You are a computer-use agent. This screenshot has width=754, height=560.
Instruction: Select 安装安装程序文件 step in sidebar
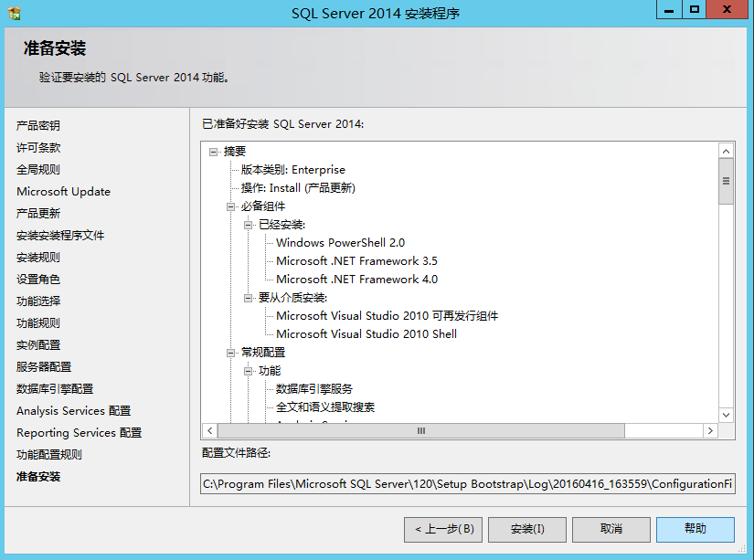[x=60, y=236]
